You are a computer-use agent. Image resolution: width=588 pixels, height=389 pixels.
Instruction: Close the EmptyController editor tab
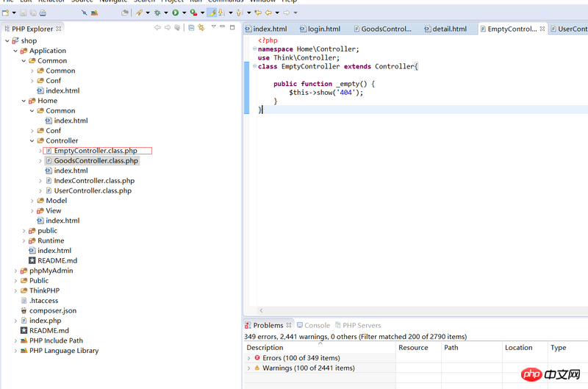542,29
